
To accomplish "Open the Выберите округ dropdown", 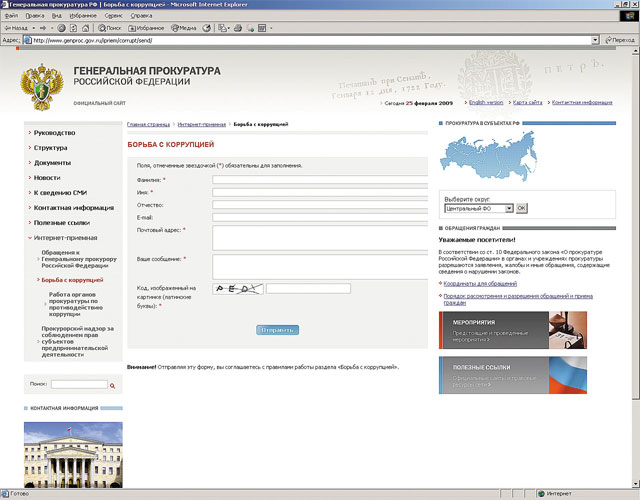I will click(x=478, y=209).
